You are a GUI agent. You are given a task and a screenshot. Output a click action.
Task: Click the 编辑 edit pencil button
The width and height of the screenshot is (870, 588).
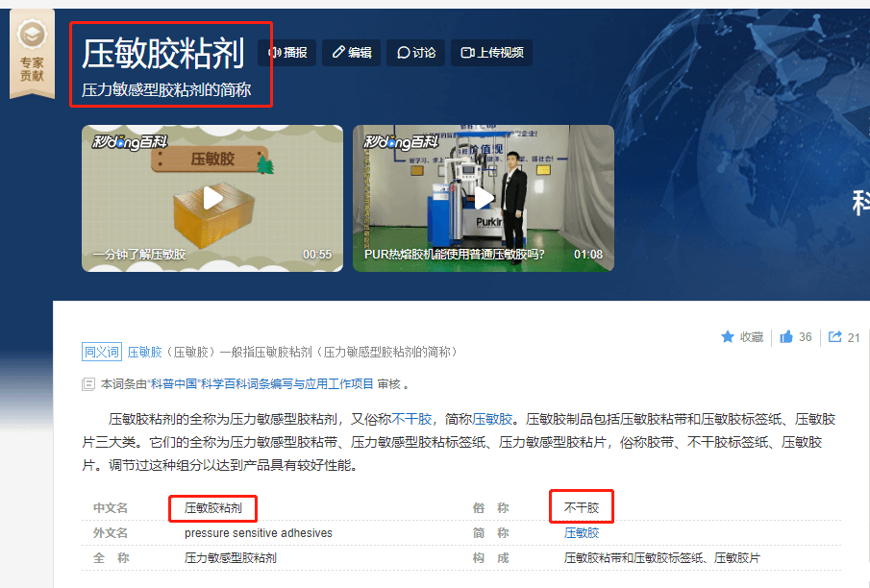point(351,53)
